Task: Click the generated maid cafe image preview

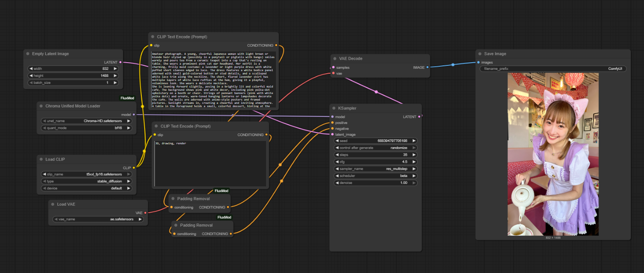Action: tap(553, 154)
